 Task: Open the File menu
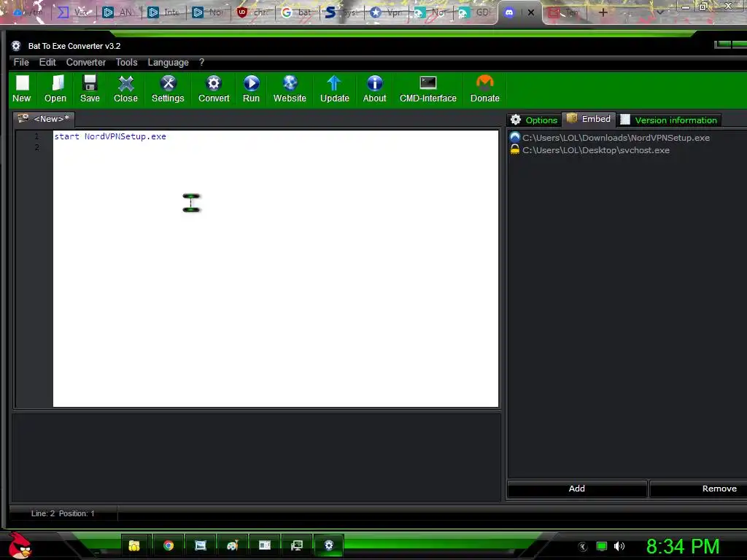[x=21, y=63]
